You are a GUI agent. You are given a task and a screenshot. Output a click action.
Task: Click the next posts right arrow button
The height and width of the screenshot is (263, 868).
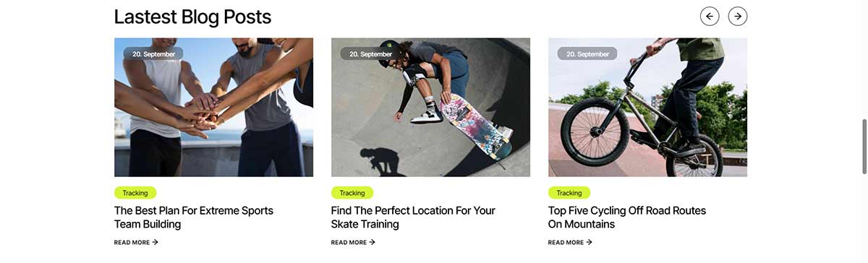click(737, 16)
